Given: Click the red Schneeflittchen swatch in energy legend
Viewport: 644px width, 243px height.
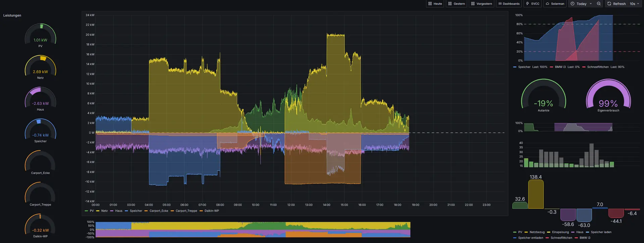Looking at the screenshot, I should pyautogui.click(x=547, y=238).
